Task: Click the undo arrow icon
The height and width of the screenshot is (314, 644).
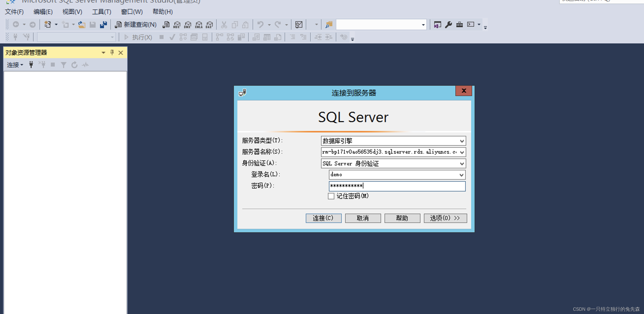Action: pyautogui.click(x=260, y=25)
